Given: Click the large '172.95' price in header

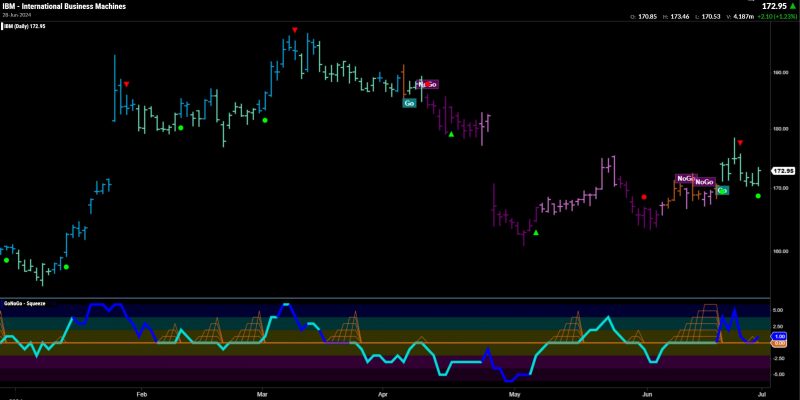Looking at the screenshot, I should (x=774, y=6).
